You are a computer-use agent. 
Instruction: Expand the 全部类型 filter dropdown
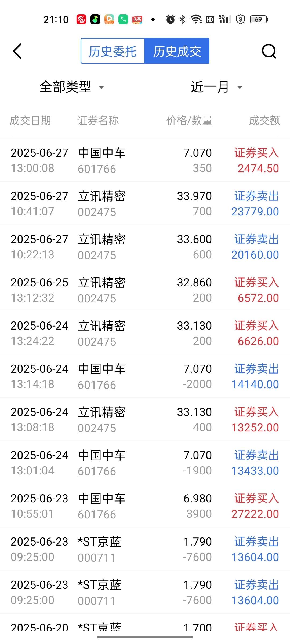click(x=71, y=87)
